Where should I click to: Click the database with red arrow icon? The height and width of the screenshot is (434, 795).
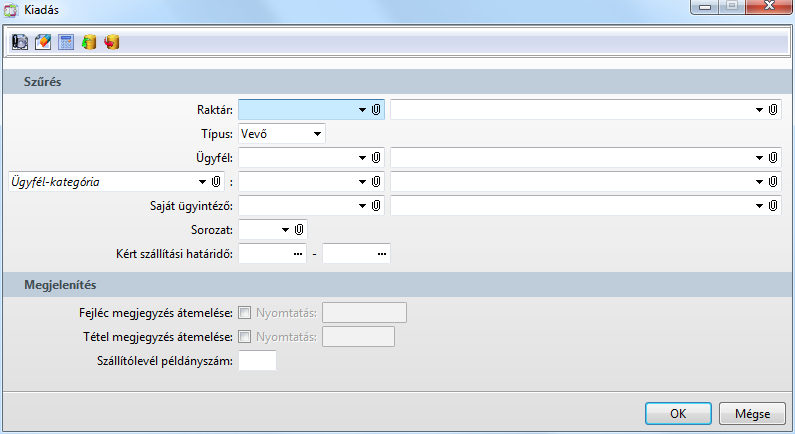coord(112,42)
